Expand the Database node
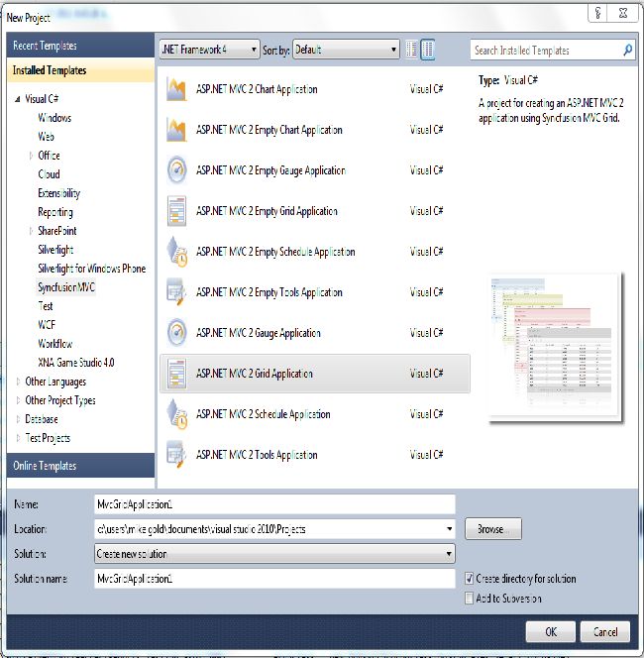The height and width of the screenshot is (658, 644). pyautogui.click(x=18, y=419)
